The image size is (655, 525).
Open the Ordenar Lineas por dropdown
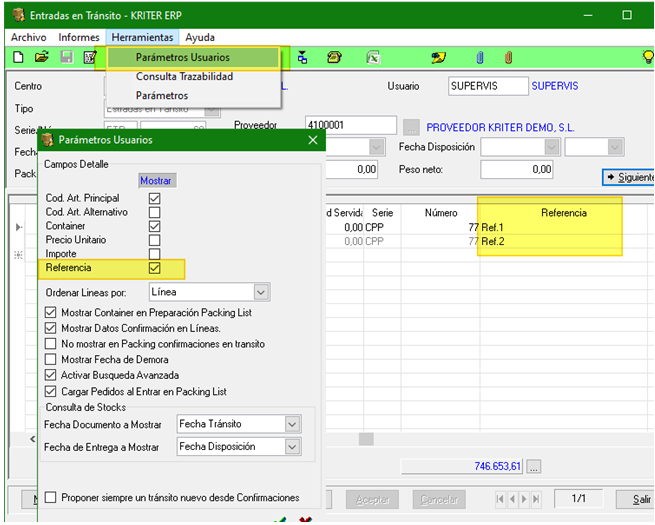tap(261, 292)
